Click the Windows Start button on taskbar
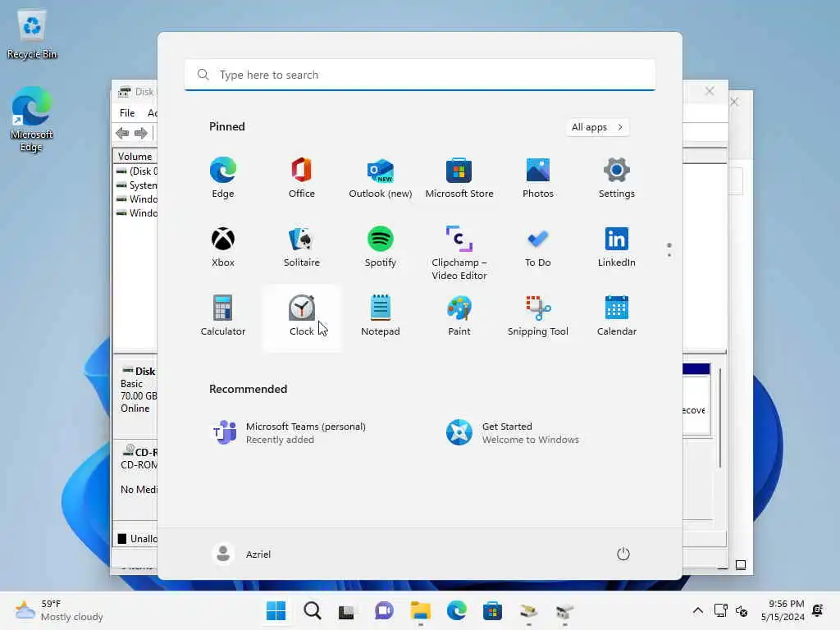 [276, 610]
